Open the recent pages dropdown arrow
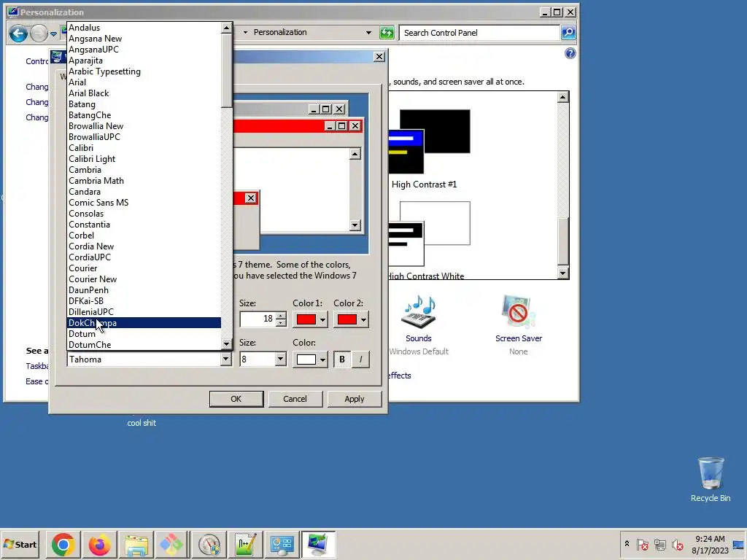Image resolution: width=747 pixels, height=560 pixels. tap(53, 34)
